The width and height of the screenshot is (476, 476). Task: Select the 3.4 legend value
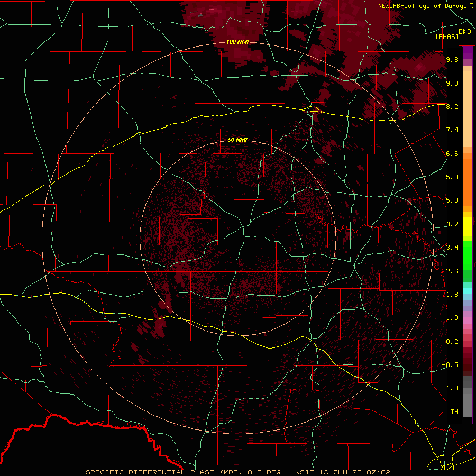point(452,248)
